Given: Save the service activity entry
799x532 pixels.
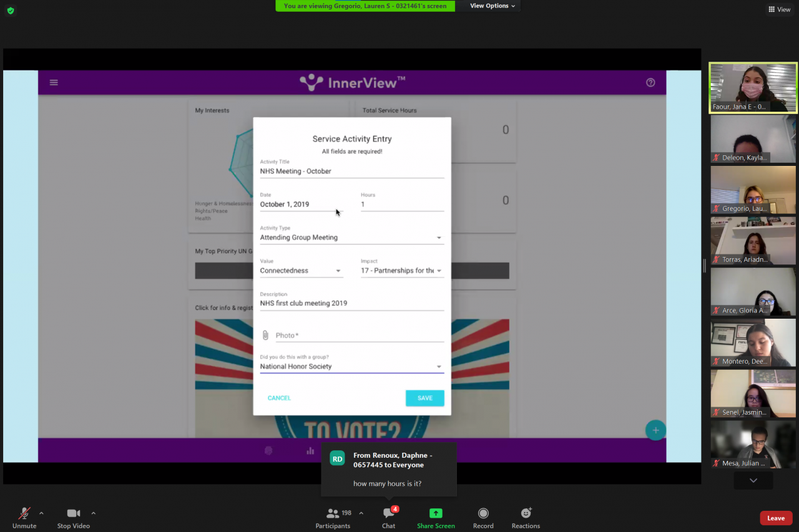Looking at the screenshot, I should point(425,398).
